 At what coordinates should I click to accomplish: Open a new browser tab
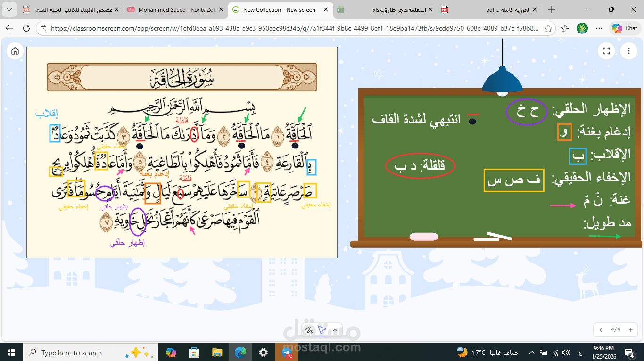552,9
